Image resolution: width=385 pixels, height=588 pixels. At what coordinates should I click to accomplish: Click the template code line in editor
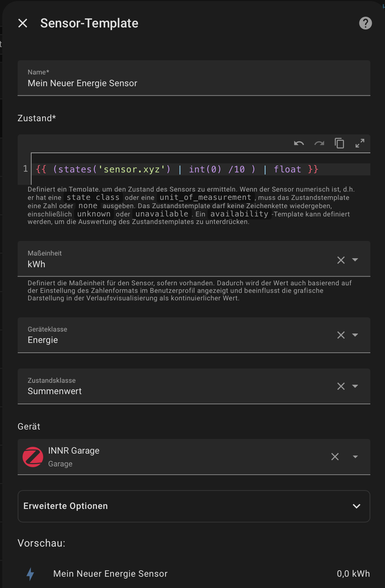coord(177,169)
